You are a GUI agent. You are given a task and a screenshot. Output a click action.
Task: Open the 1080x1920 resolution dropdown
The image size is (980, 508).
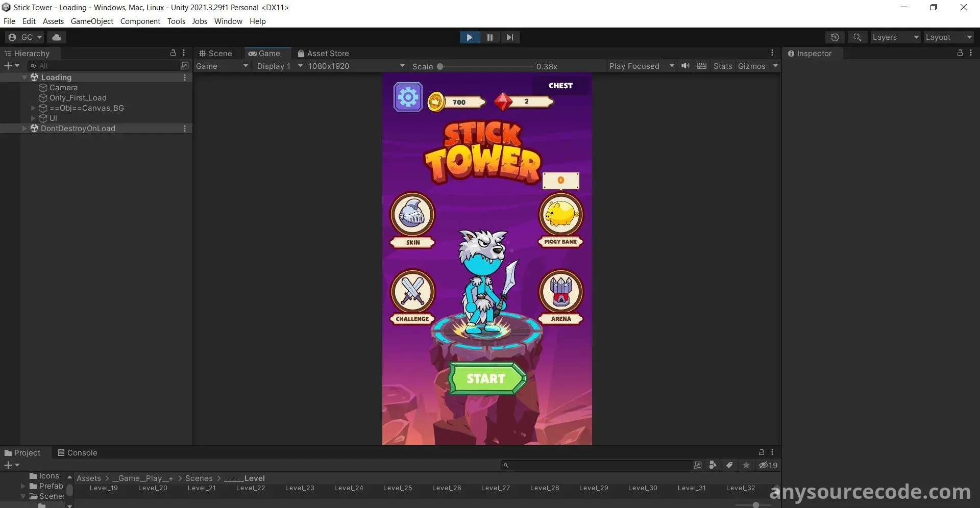pos(356,66)
